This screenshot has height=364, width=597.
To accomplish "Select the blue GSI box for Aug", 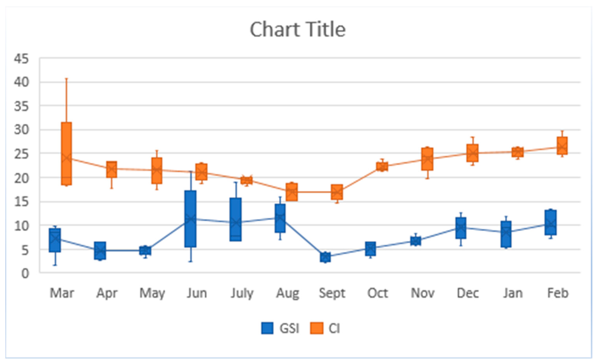I will pos(280,218).
